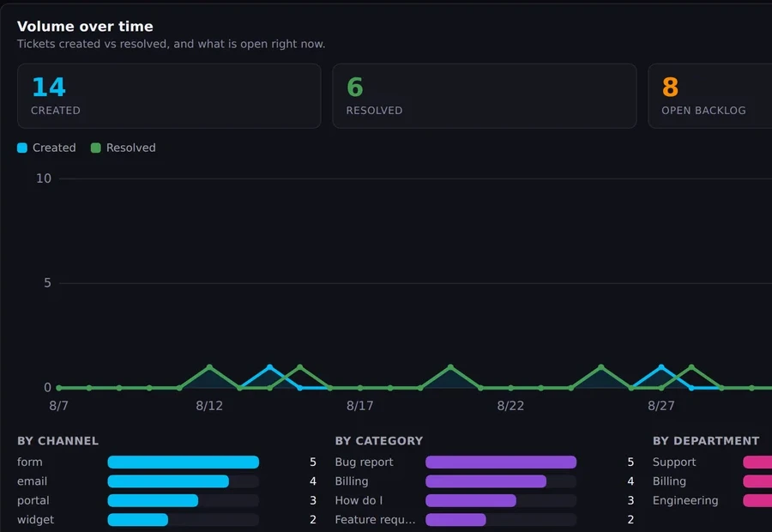Click the y-axis value 10
This screenshot has width=772, height=532.
click(44, 178)
